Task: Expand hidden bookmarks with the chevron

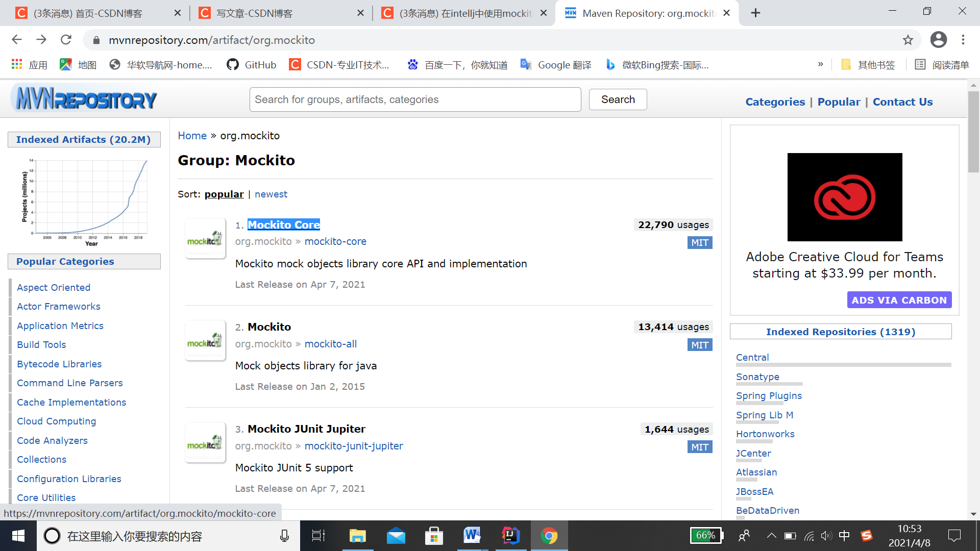Action: (820, 64)
